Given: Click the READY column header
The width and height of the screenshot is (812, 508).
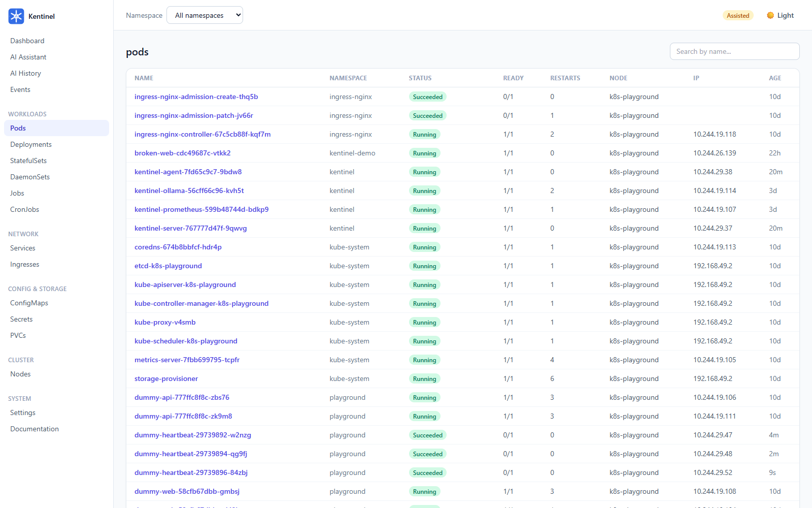Looking at the screenshot, I should (513, 78).
